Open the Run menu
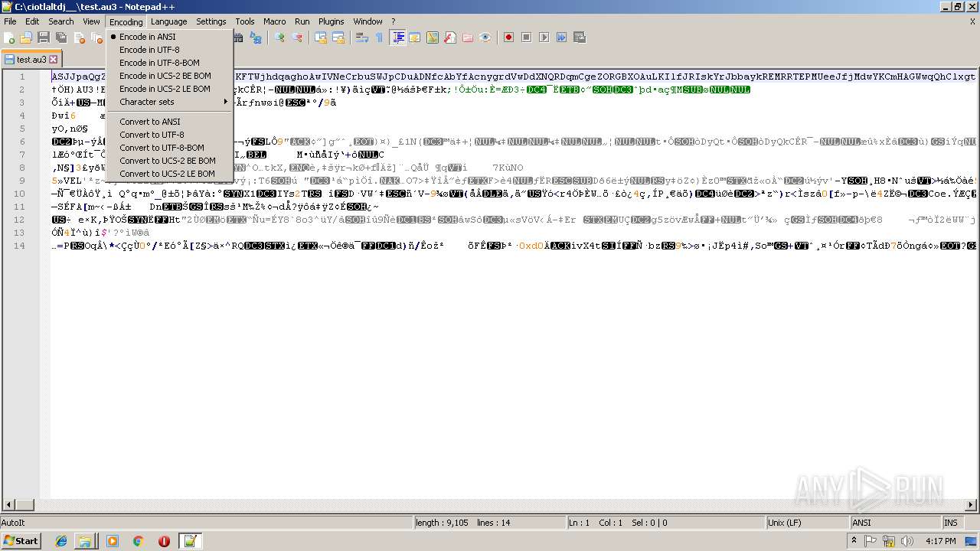The width and height of the screenshot is (980, 551). (x=302, y=21)
